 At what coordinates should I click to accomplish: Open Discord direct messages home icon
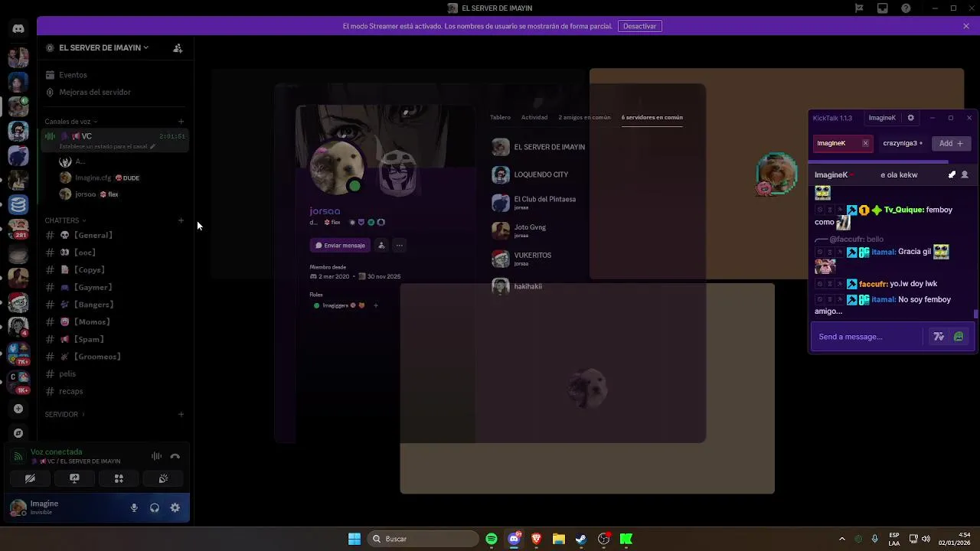(18, 28)
